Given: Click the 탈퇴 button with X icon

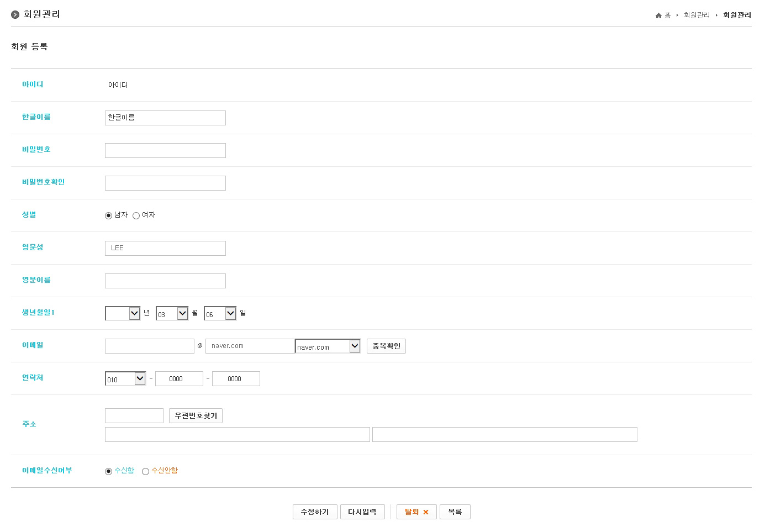Looking at the screenshot, I should point(416,512).
